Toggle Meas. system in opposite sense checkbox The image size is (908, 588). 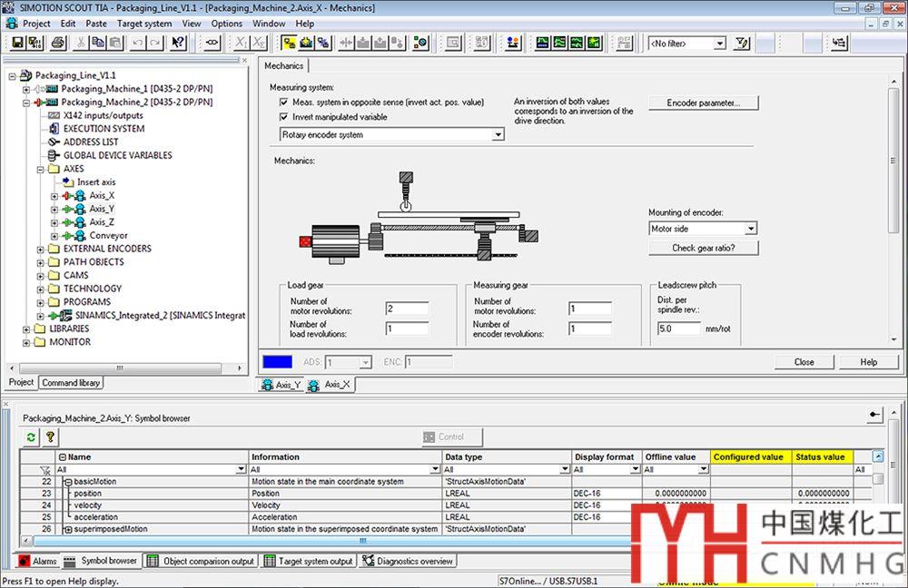[284, 103]
